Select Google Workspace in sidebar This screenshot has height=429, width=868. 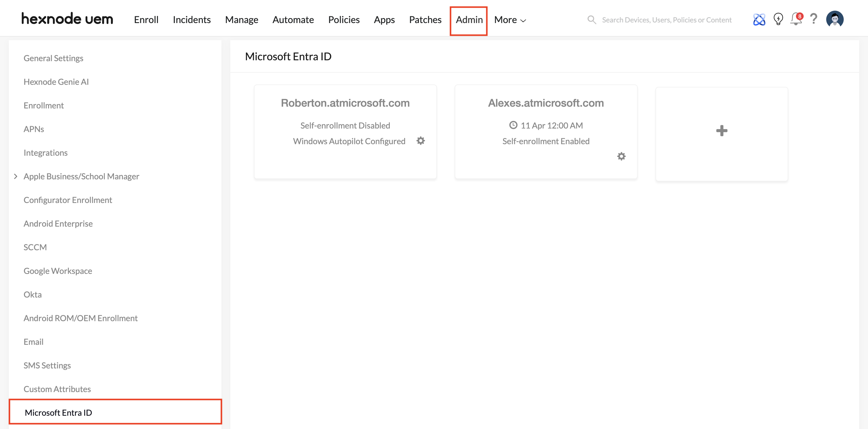(58, 271)
